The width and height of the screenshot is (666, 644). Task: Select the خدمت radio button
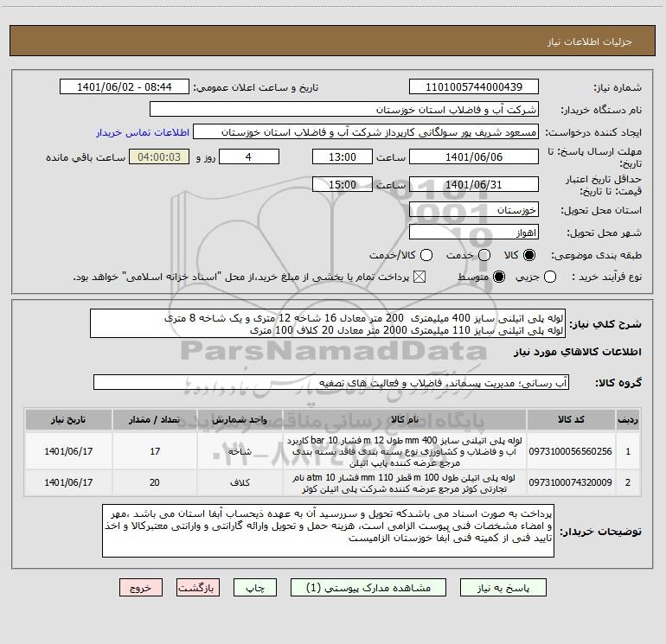(x=484, y=255)
